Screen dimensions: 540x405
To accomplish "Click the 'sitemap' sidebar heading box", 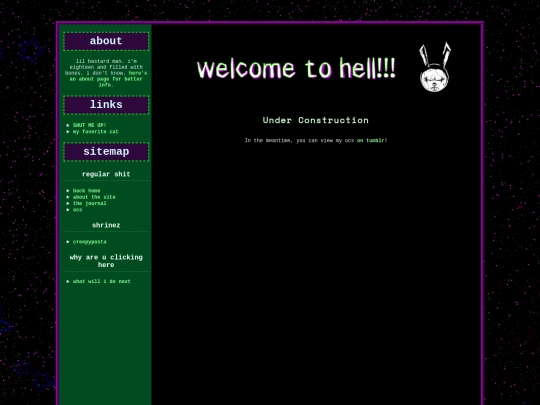I will coord(106,152).
